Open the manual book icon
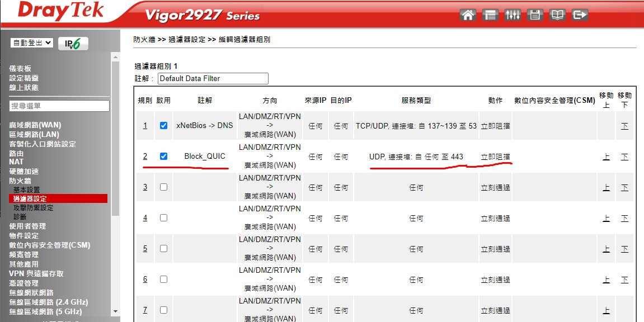The image size is (644, 322). point(557,15)
